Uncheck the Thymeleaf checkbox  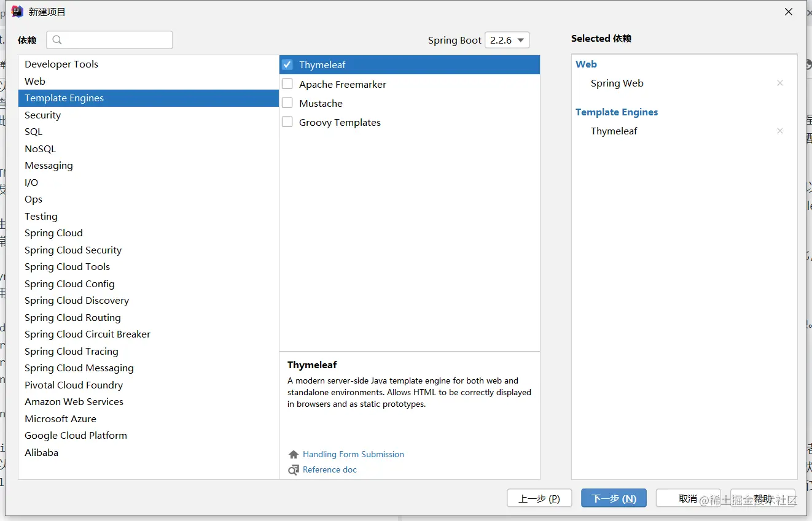pyautogui.click(x=287, y=64)
